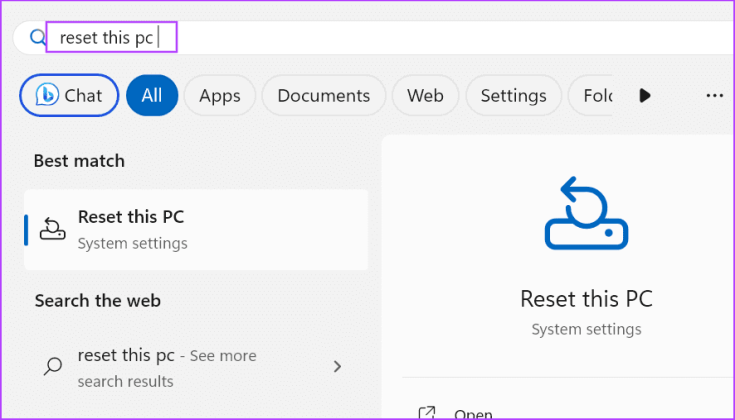Select the All filter tab
The height and width of the screenshot is (420, 735).
(x=152, y=96)
